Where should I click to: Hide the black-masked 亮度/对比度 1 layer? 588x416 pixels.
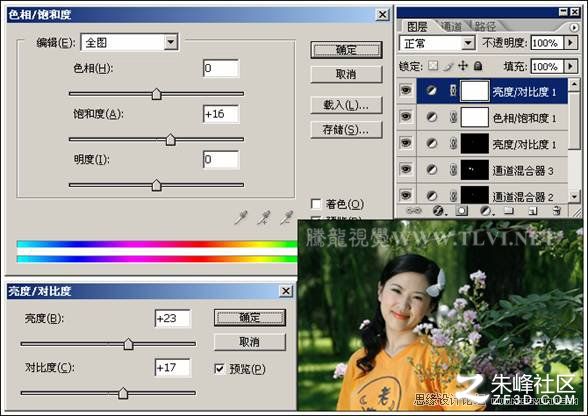pyautogui.click(x=406, y=143)
